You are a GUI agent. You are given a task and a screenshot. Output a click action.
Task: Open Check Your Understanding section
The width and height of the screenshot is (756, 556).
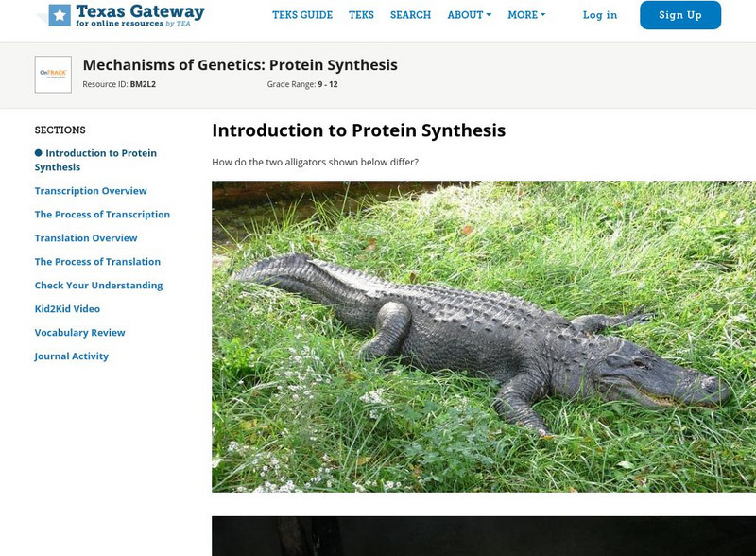(98, 286)
